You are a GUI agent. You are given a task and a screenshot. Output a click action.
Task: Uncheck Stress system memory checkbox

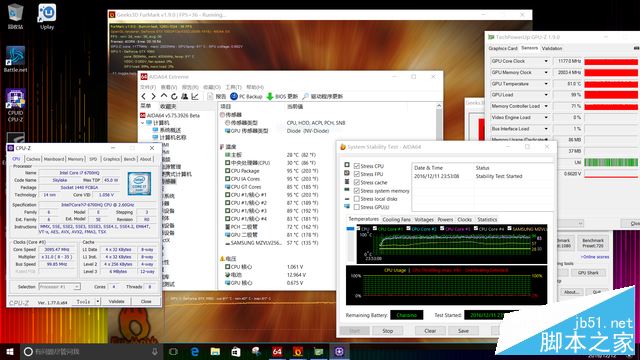point(357,190)
